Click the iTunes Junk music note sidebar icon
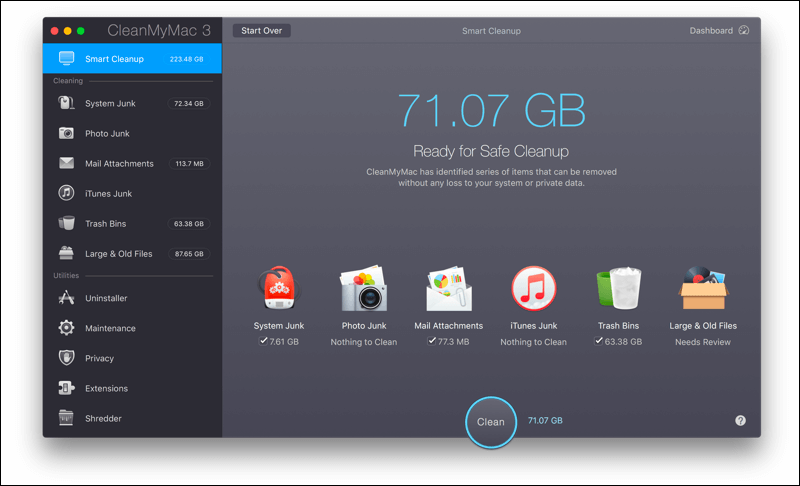The height and width of the screenshot is (486, 800). click(66, 193)
